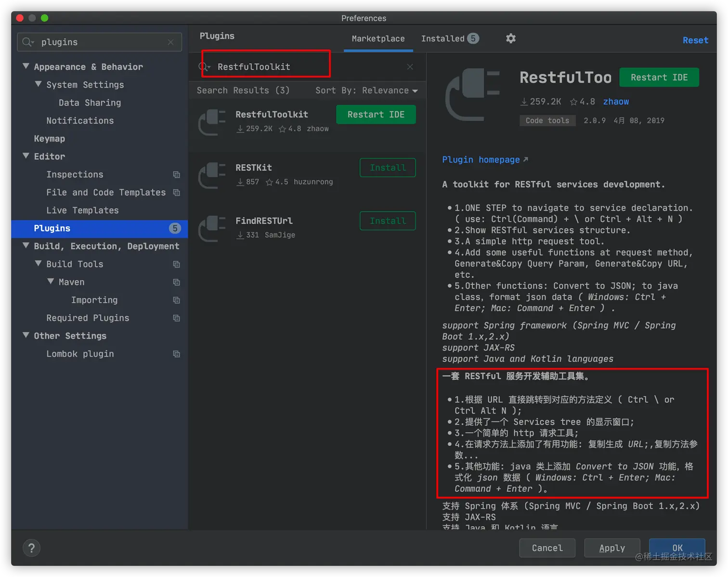Select the FindRESTUrl search result row
The width and height of the screenshot is (728, 577).
307,228
